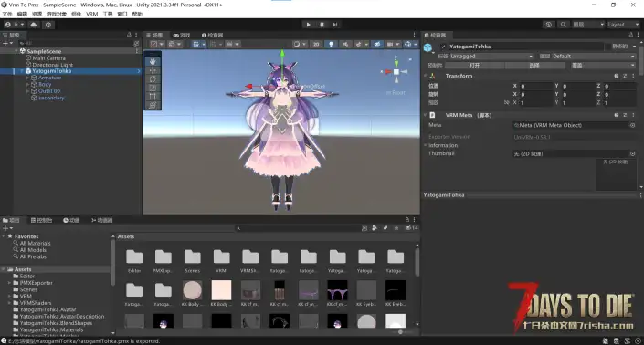Switch to the Console (控制台) tab
Image resolution: width=644 pixels, height=345 pixels.
click(x=41, y=220)
